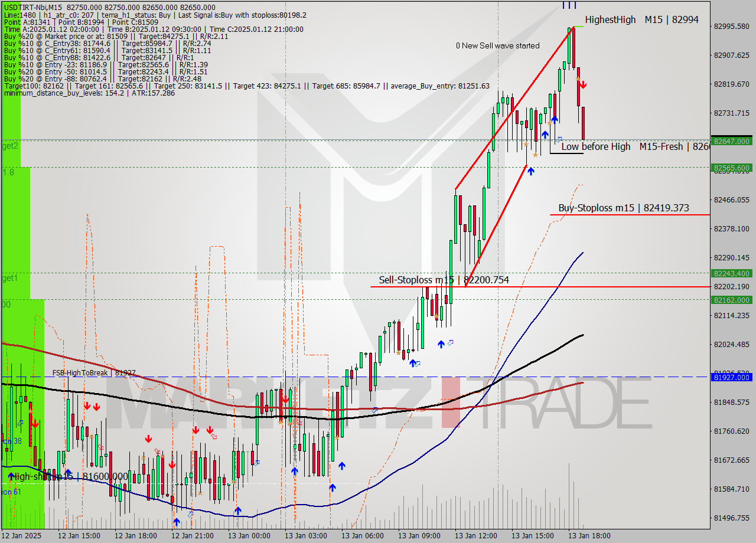Click the 82162.000 green price tag
The width and height of the screenshot is (756, 543).
[x=732, y=300]
